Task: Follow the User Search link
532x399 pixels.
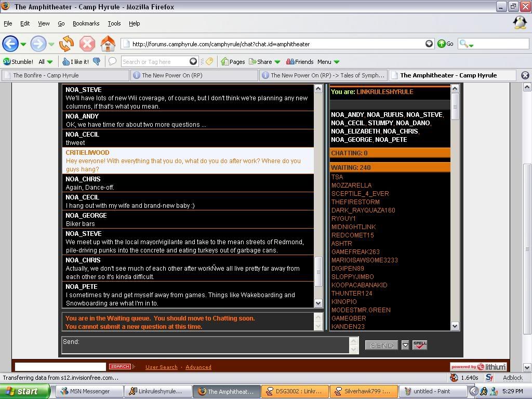Action: pos(162,367)
